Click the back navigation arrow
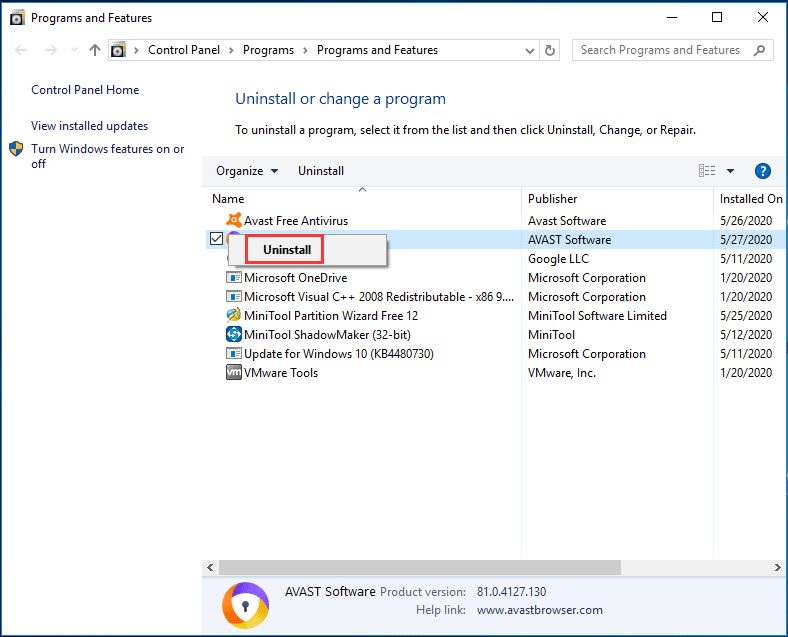 pos(21,50)
